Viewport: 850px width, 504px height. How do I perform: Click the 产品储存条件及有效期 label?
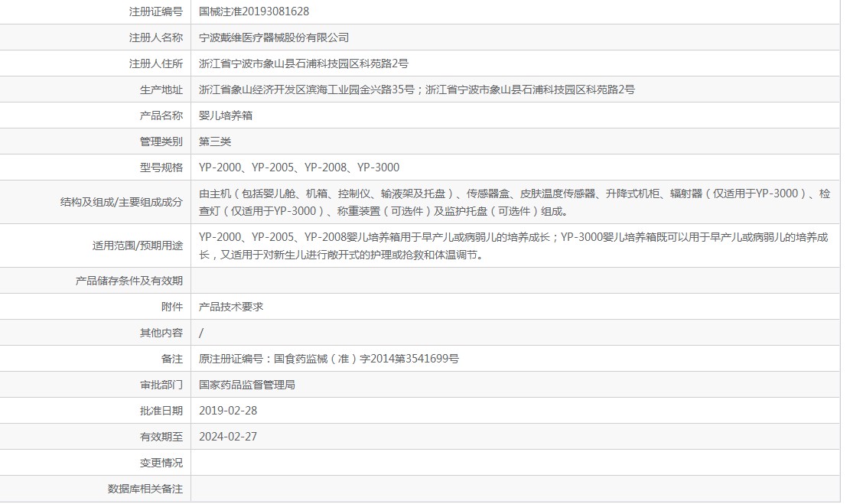(x=129, y=281)
